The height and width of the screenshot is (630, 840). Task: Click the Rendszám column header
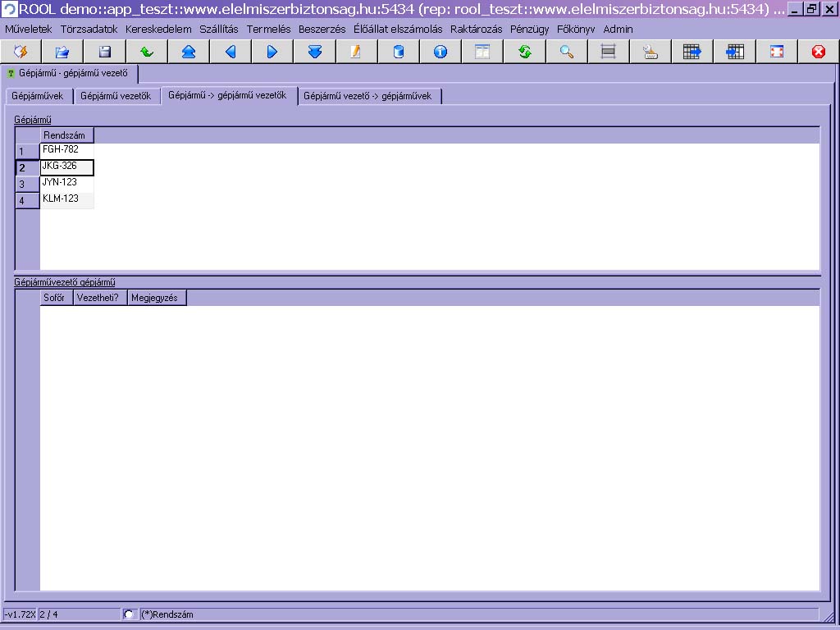[66, 135]
